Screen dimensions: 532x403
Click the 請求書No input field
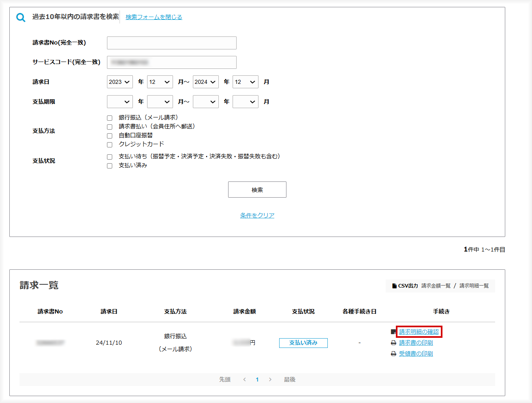tap(171, 43)
